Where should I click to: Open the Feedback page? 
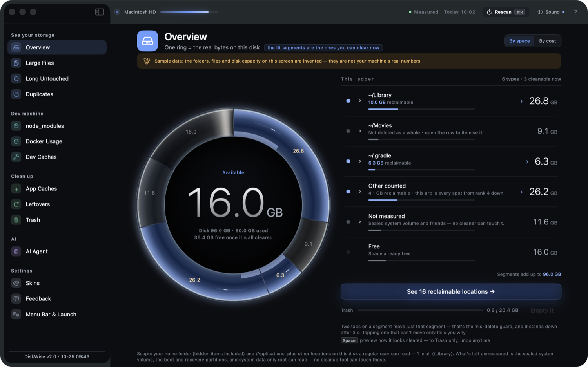57,299
